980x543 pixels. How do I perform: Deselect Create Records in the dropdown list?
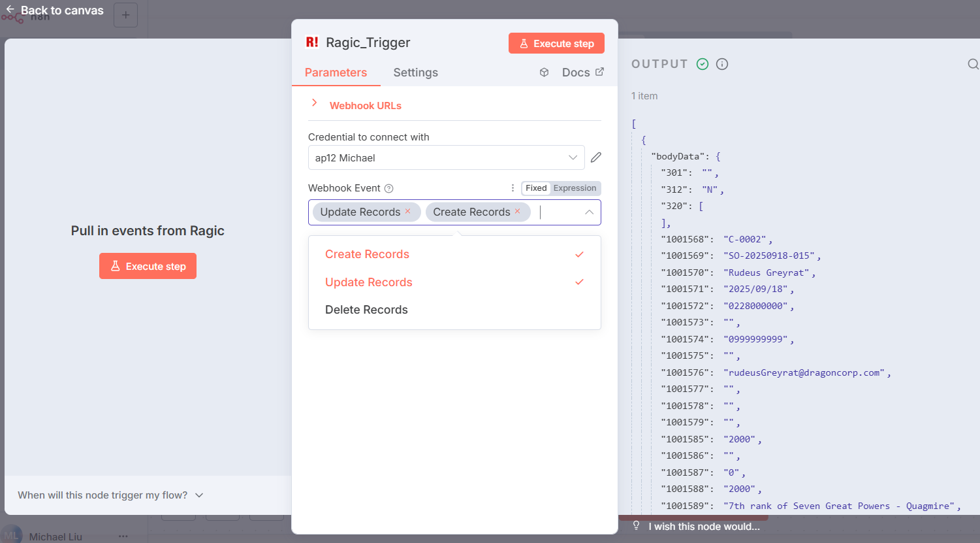367,254
